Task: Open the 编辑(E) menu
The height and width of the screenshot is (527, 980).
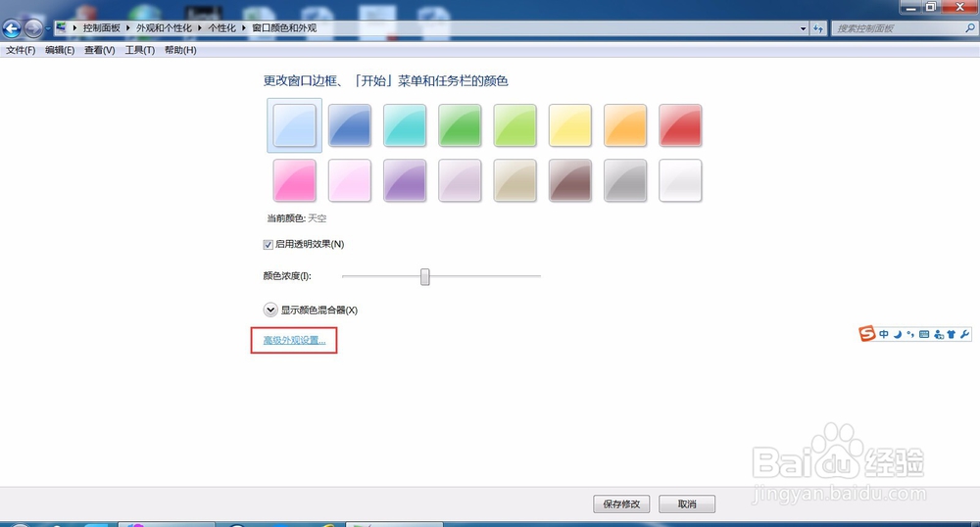Action: (x=60, y=50)
